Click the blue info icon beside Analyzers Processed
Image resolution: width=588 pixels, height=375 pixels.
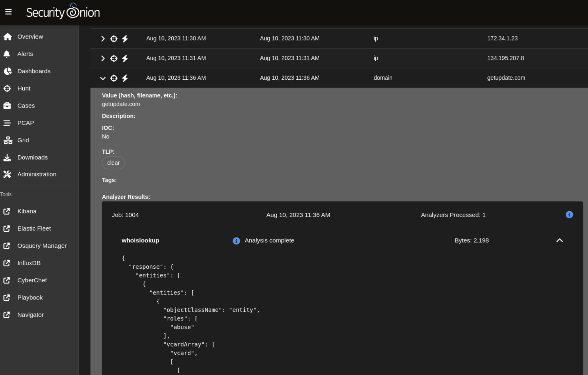coord(569,215)
